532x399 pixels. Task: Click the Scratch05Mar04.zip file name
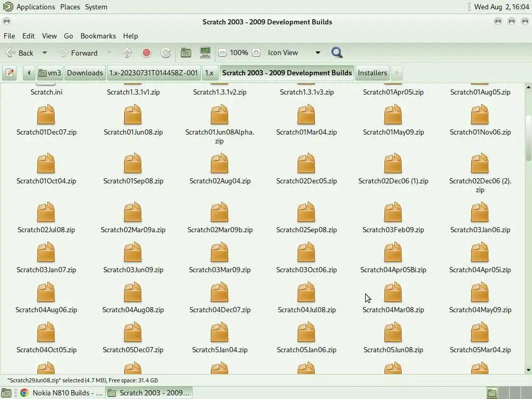[480, 350]
